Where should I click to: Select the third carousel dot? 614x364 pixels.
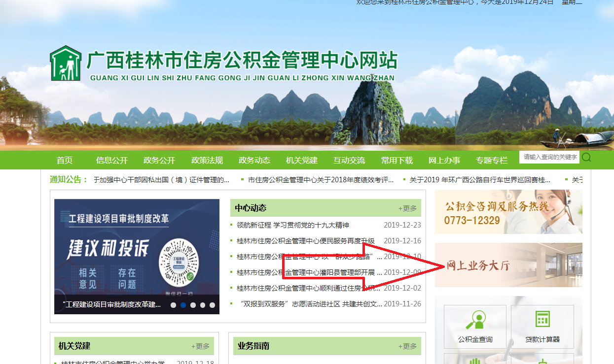coord(193,305)
